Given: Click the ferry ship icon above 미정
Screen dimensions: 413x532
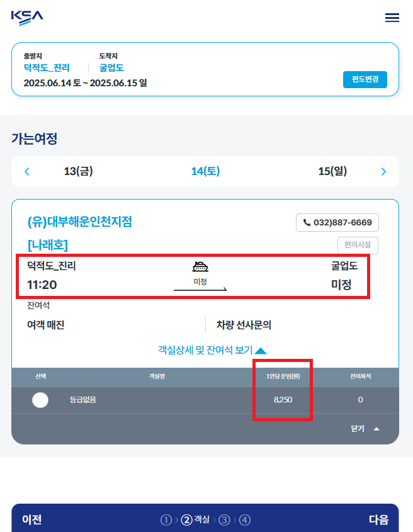Looking at the screenshot, I should pyautogui.click(x=200, y=267).
